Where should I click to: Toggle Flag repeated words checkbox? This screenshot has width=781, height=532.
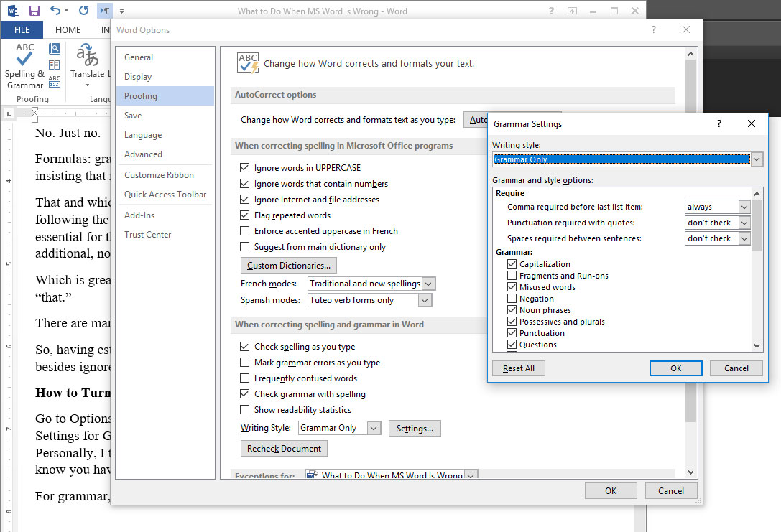coord(244,215)
